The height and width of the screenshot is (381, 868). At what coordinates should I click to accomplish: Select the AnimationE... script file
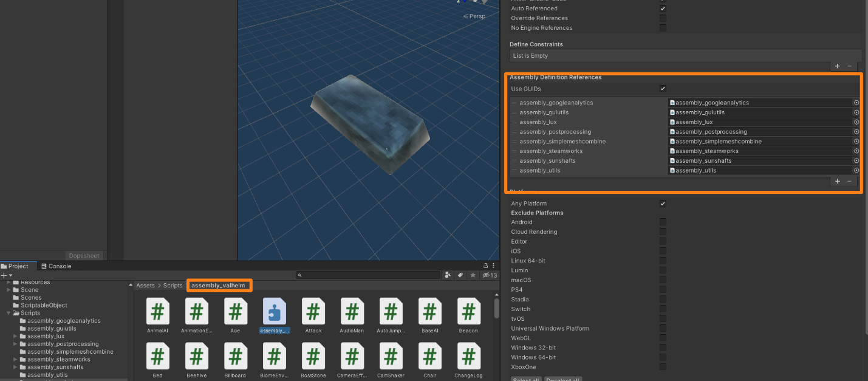tap(196, 315)
